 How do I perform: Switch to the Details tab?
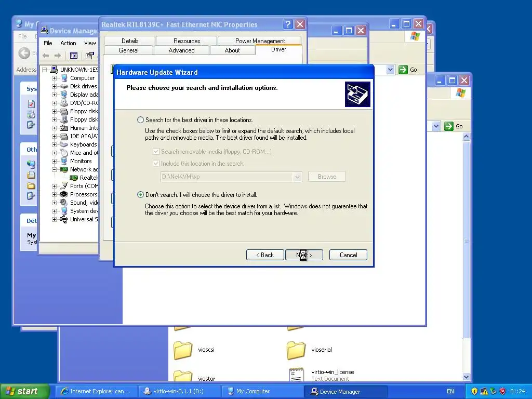(129, 41)
